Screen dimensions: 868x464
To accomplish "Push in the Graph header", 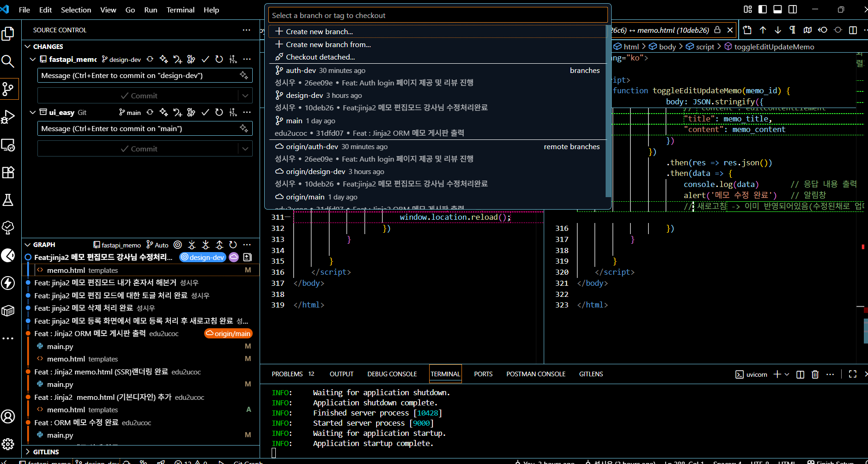I will click(219, 245).
